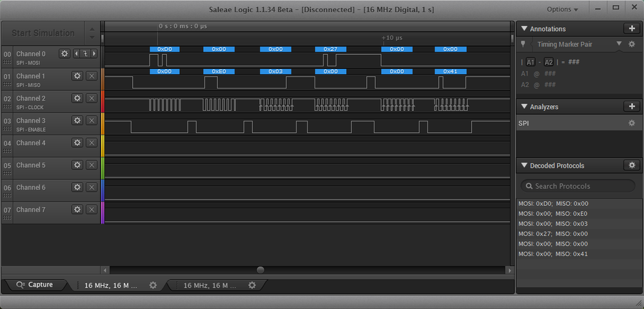
Task: Select the first 16 MHz capture tab
Action: [117, 284]
